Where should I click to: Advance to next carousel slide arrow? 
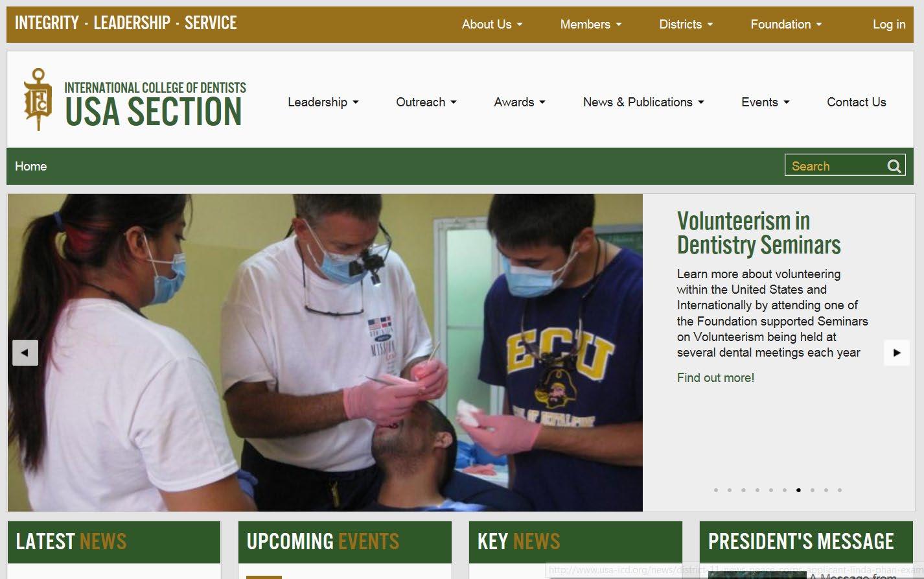[897, 353]
